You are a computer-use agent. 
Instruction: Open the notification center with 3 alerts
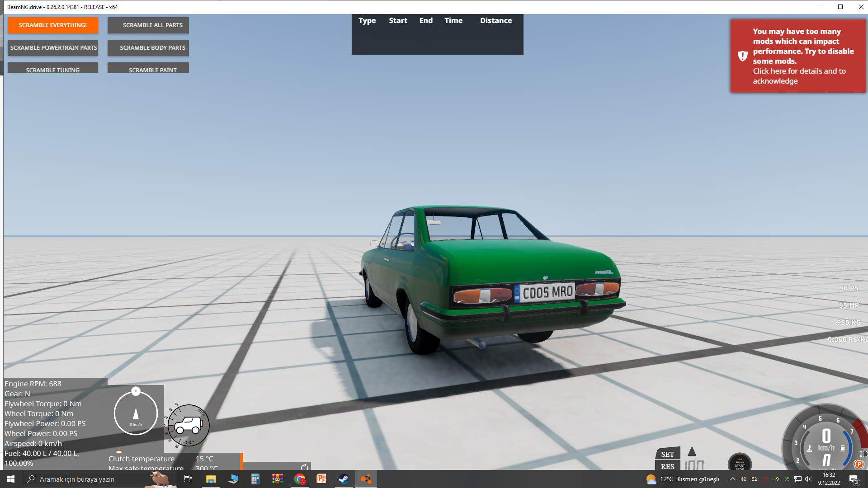(x=854, y=479)
